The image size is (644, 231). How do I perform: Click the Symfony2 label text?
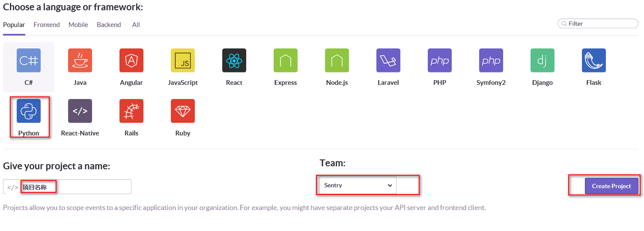click(491, 83)
